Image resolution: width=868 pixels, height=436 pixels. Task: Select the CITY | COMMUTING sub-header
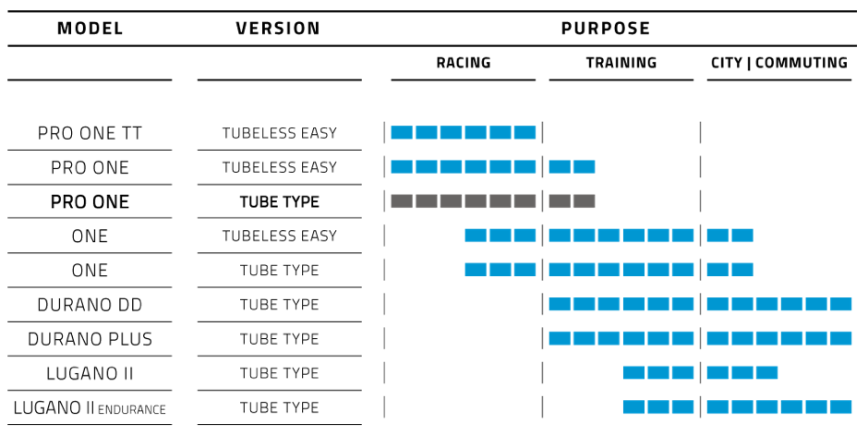pos(779,64)
